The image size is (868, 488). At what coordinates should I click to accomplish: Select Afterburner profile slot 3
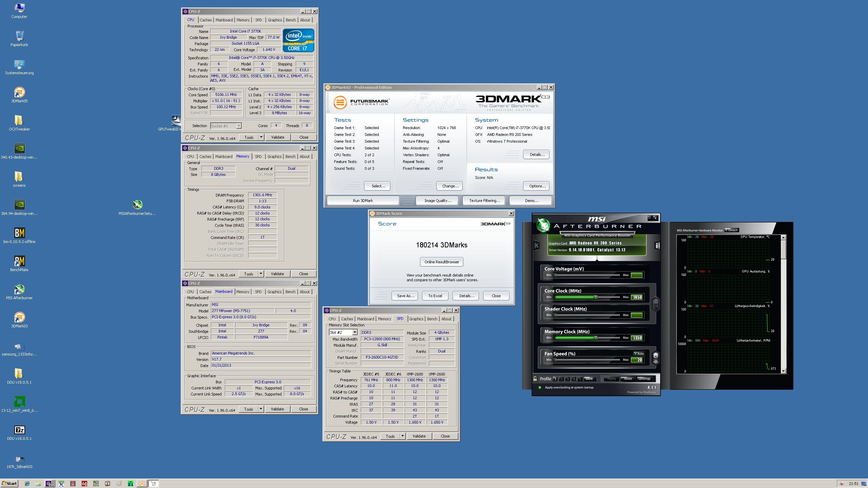coord(568,379)
